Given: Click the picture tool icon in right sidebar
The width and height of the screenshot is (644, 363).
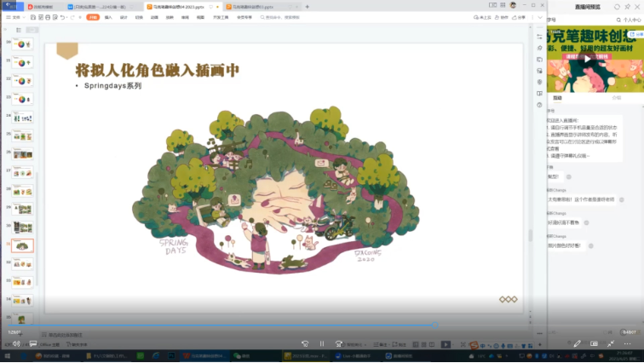Looking at the screenshot, I should 540,71.
